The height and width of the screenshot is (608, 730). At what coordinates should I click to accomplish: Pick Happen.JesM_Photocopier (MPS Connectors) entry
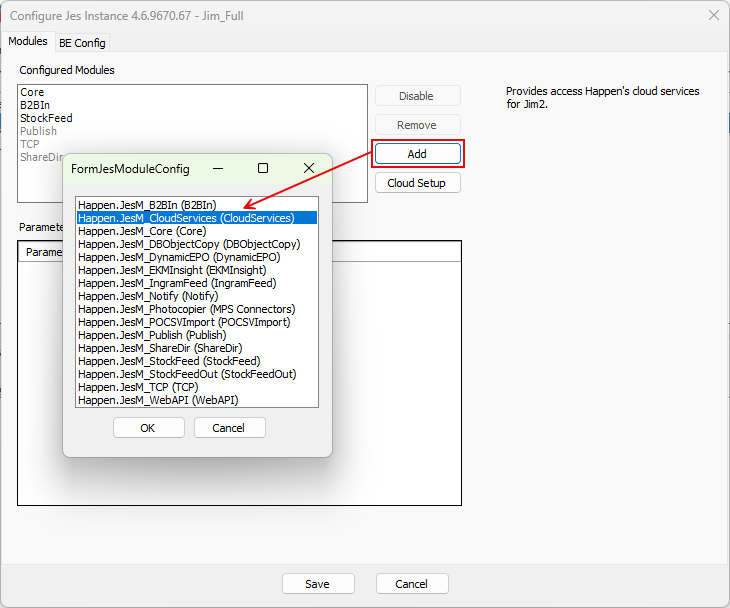click(186, 309)
